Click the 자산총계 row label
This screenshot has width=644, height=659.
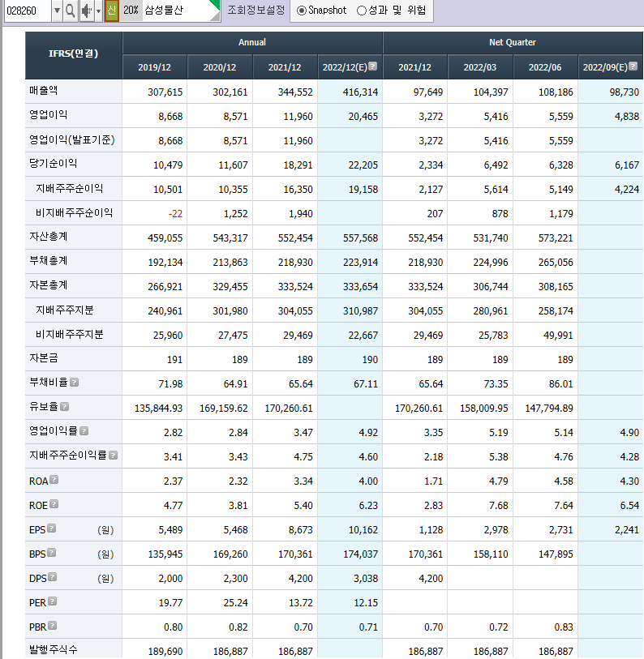pyautogui.click(x=49, y=237)
